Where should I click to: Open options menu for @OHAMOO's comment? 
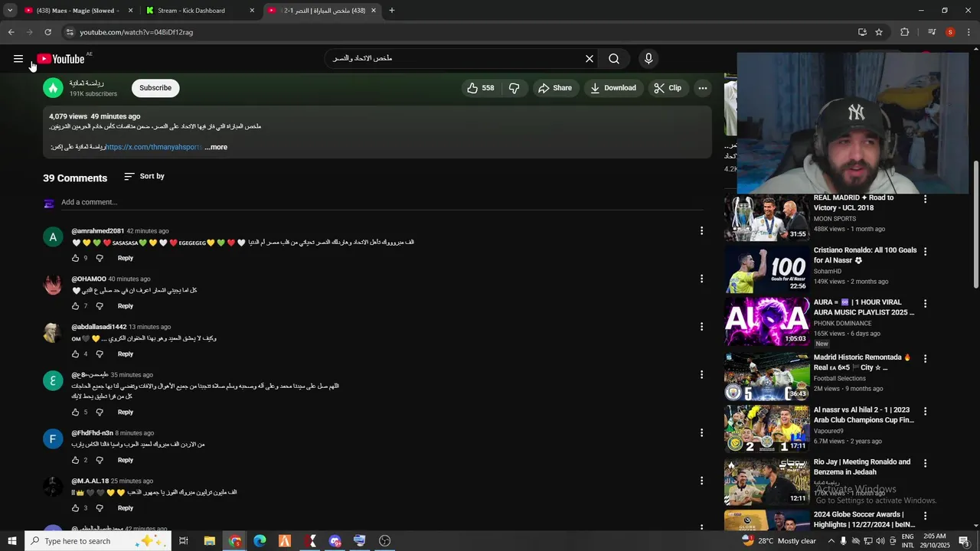[x=701, y=279]
